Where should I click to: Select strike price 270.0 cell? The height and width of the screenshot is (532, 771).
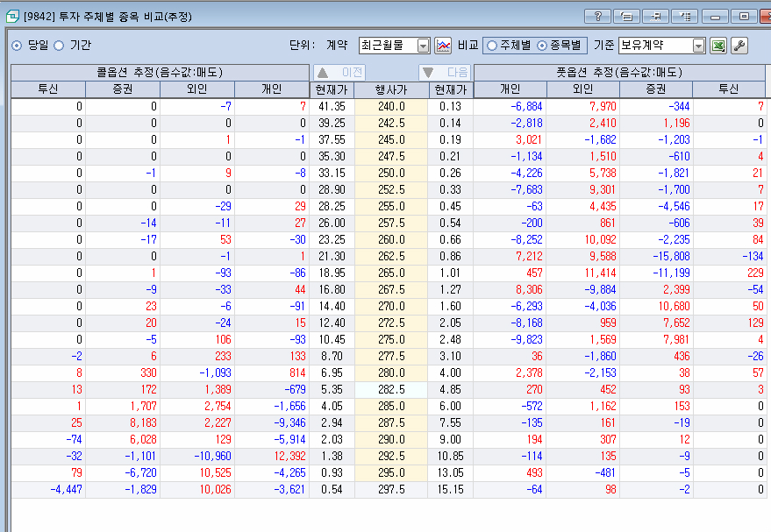pyautogui.click(x=391, y=307)
